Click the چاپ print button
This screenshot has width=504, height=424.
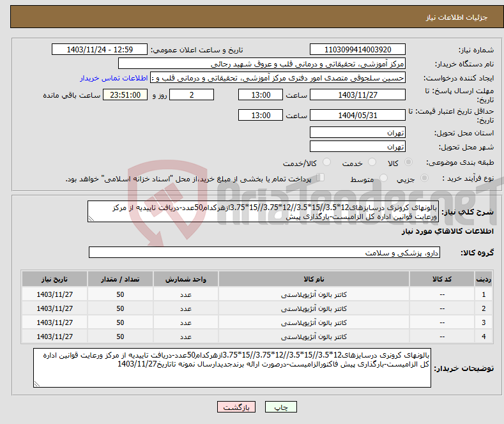pyautogui.click(x=281, y=407)
